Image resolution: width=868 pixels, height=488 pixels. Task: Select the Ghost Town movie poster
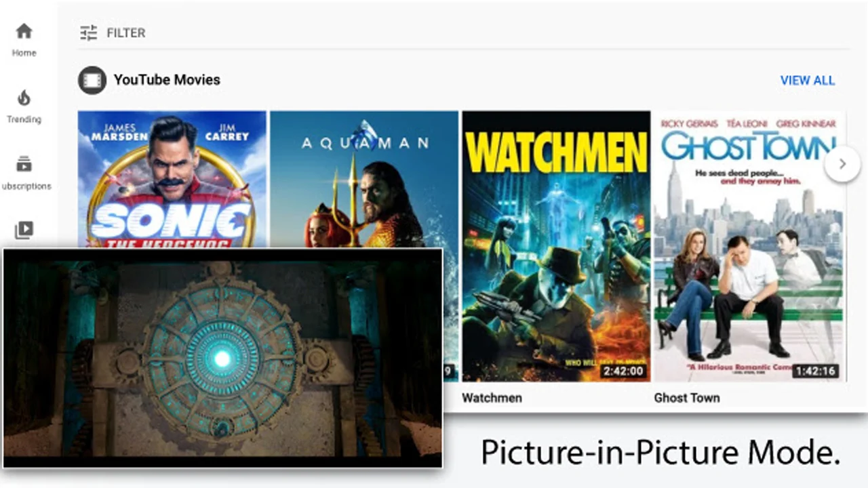tap(749, 246)
